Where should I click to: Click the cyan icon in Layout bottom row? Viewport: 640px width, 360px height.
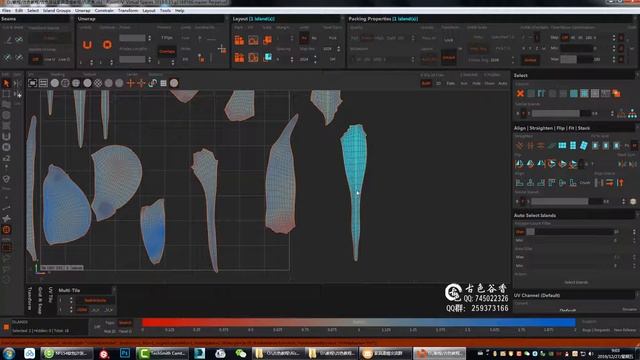click(268, 57)
